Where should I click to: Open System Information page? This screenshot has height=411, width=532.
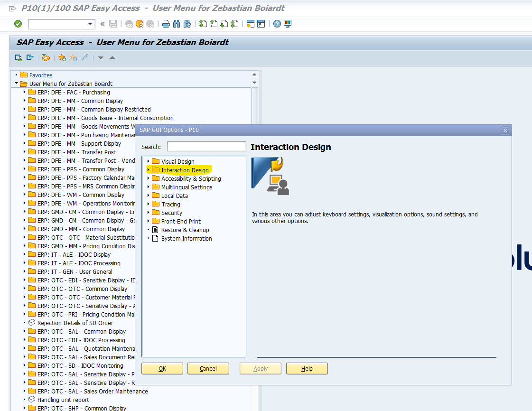pyautogui.click(x=187, y=239)
